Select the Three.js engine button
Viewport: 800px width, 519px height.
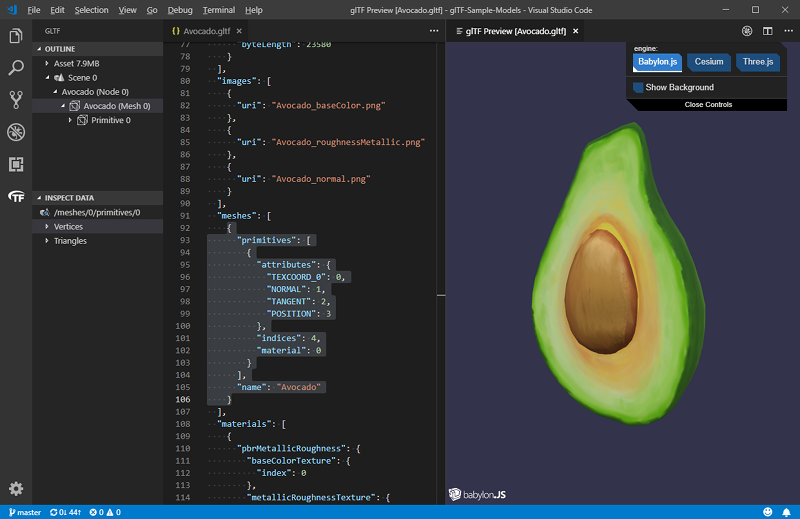point(758,62)
